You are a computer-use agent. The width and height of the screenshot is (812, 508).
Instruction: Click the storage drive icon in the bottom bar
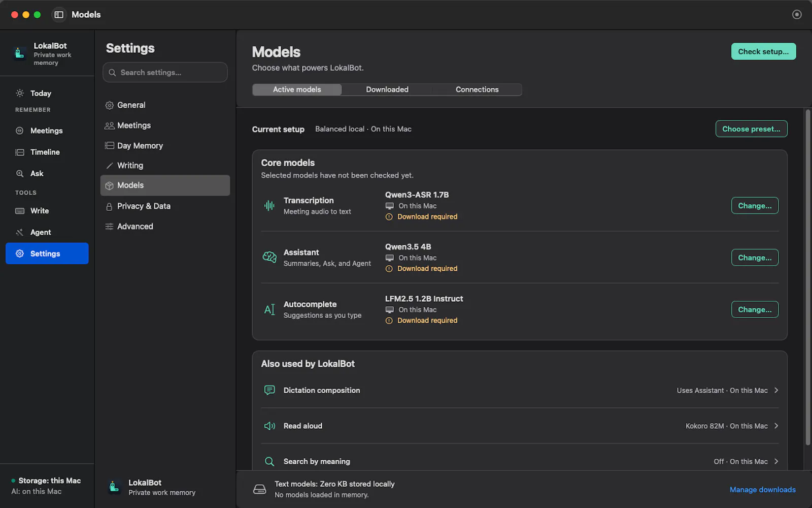tap(259, 489)
